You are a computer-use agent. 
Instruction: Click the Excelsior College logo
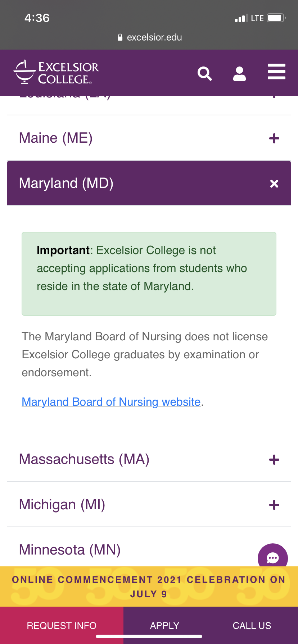pos(57,72)
